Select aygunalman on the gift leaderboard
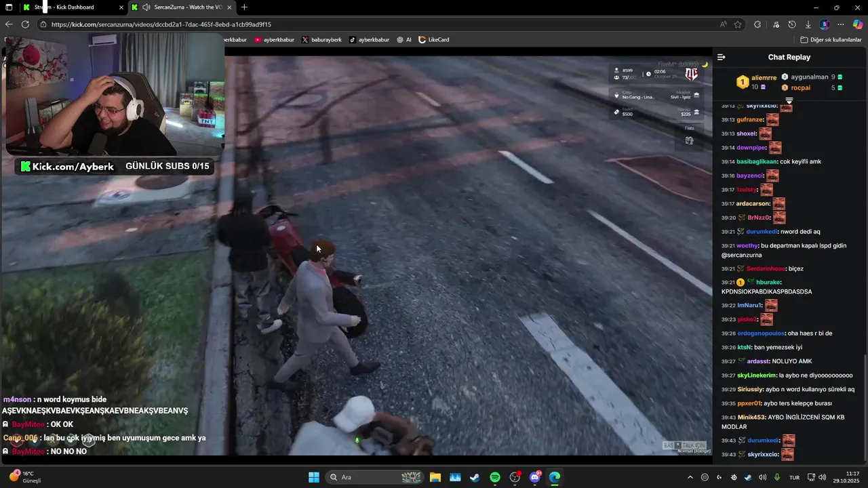Viewport: 868px width, 488px height. pos(812,77)
